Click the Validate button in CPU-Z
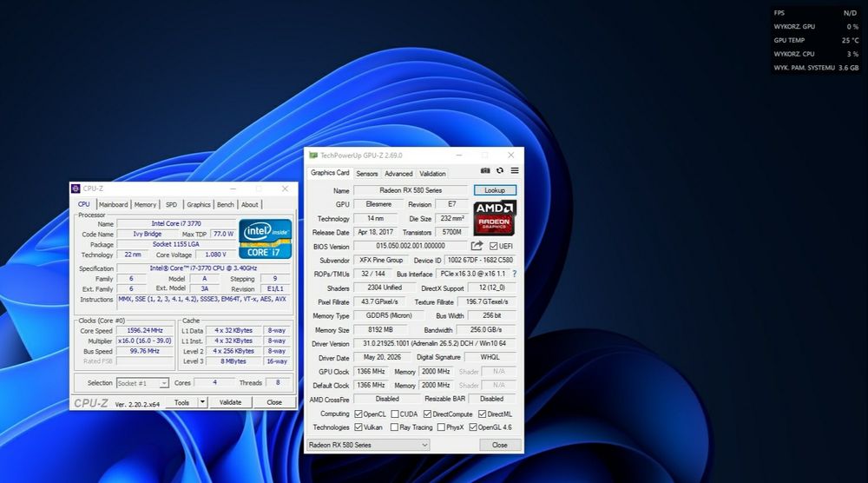This screenshot has width=868, height=483. pyautogui.click(x=230, y=402)
